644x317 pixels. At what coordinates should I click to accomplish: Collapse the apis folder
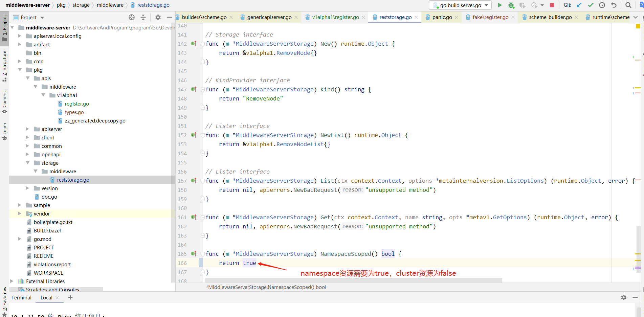(28, 78)
